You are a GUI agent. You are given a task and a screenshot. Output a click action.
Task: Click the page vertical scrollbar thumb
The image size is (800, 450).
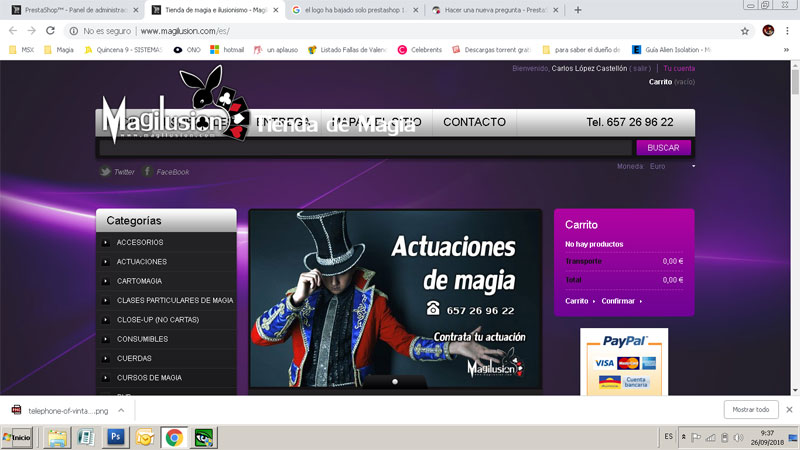coord(795,82)
